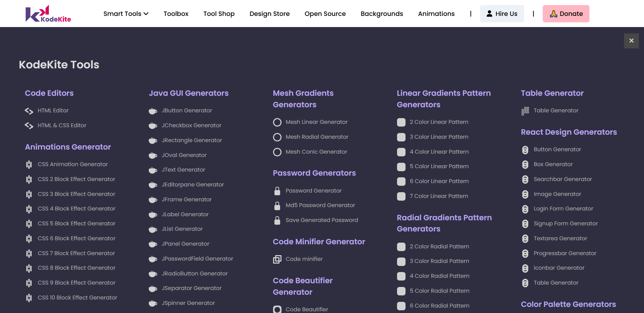Open the JRadioButton Generator link

click(x=194, y=273)
